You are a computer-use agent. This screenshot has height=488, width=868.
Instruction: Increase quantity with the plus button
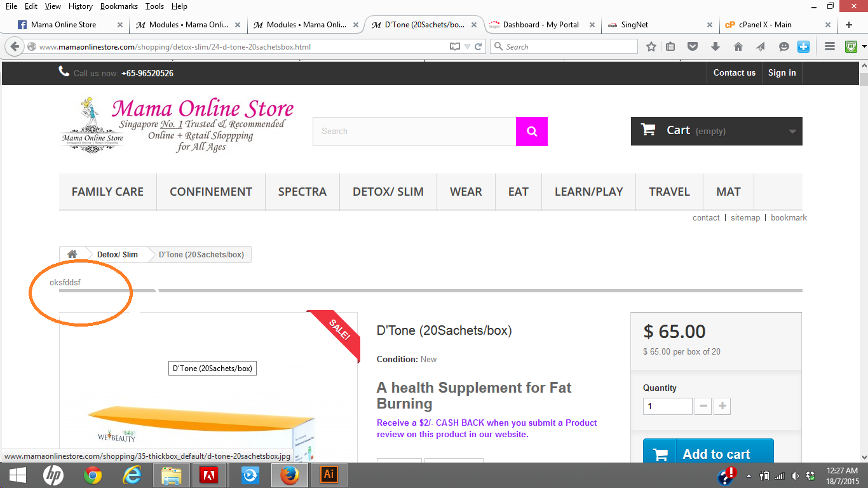[722, 406]
